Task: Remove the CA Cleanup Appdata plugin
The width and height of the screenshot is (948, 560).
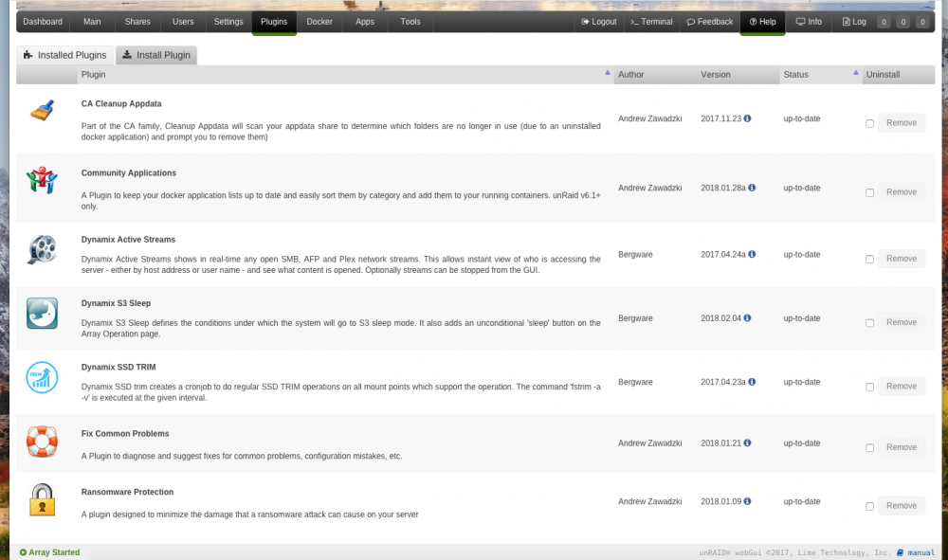Action: tap(902, 122)
